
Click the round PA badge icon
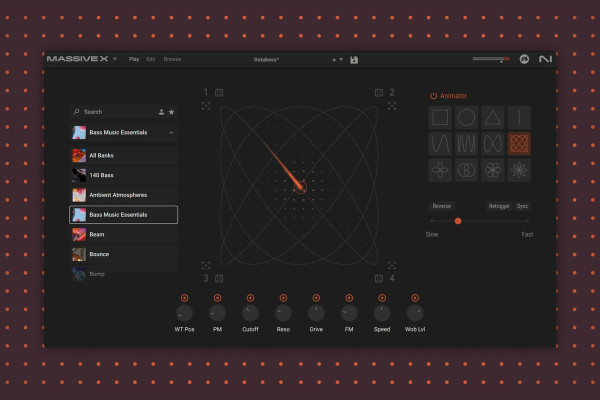pyautogui.click(x=524, y=59)
